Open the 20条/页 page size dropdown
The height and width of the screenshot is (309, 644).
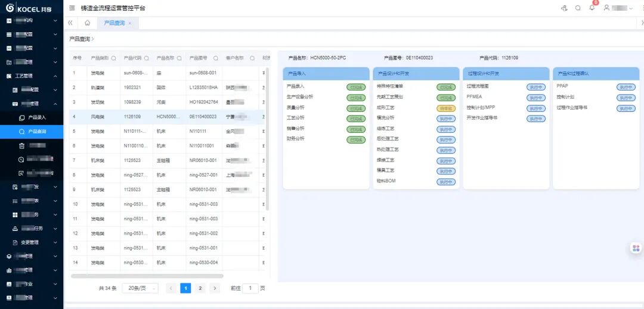[x=141, y=288]
